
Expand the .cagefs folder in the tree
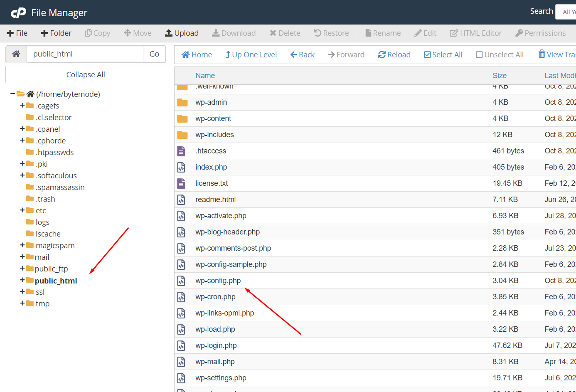click(x=22, y=106)
